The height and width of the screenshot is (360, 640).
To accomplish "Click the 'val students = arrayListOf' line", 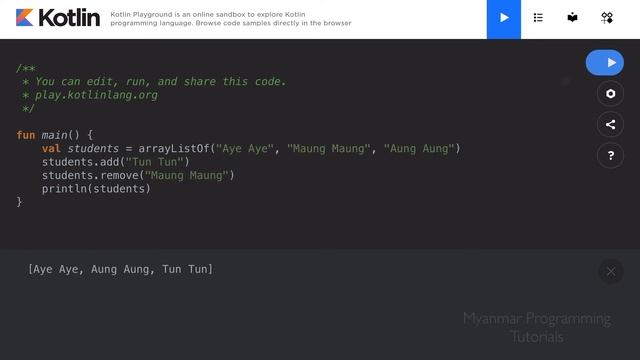I will pos(251,148).
